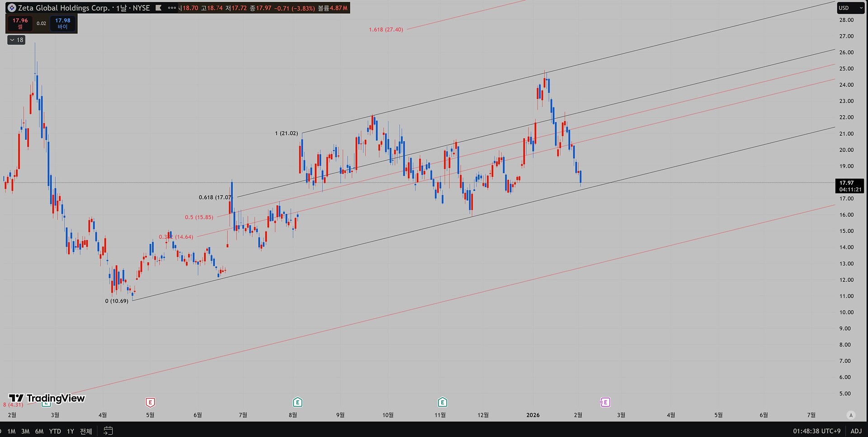The image size is (868, 437).
Task: Click the Zeta Global symbol logo icon
Action: (x=11, y=8)
